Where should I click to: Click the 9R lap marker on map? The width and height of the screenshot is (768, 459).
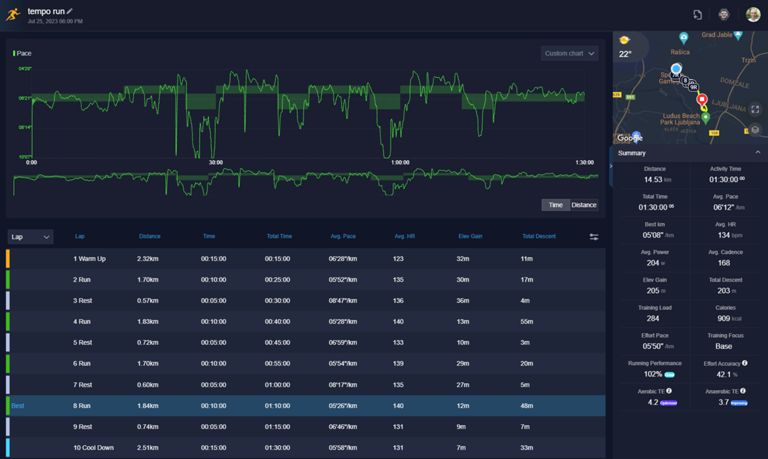coord(694,87)
